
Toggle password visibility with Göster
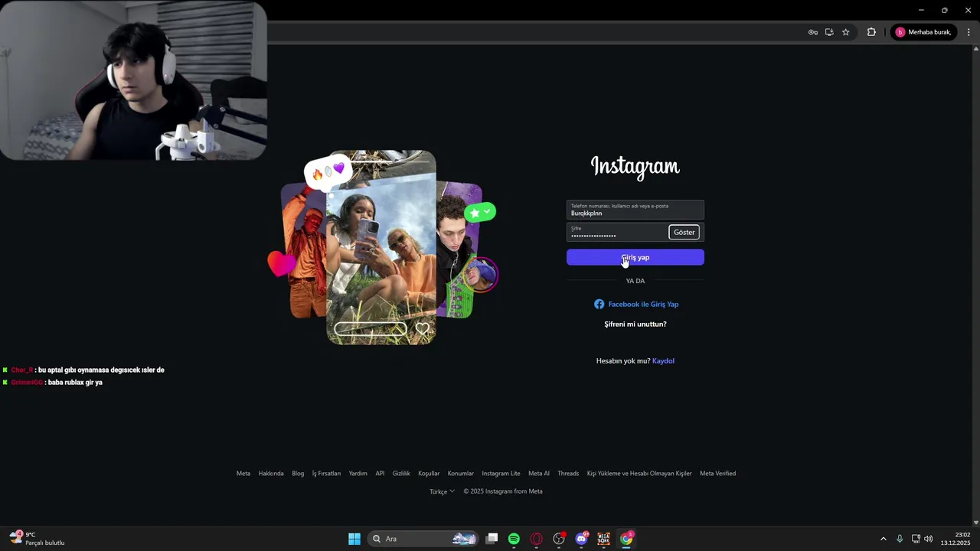[x=684, y=232]
